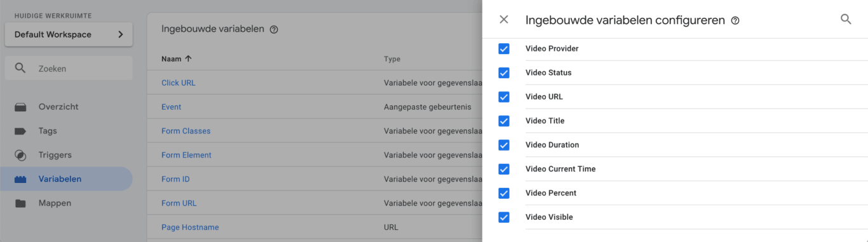Click the Video Percent label

tap(551, 193)
